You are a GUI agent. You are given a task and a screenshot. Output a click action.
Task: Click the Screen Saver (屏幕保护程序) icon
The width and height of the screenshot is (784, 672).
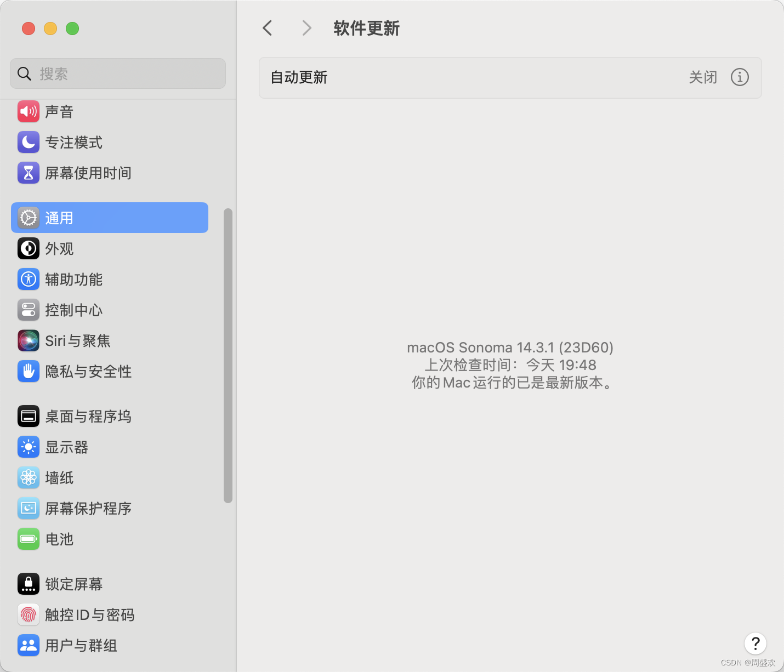tap(29, 508)
